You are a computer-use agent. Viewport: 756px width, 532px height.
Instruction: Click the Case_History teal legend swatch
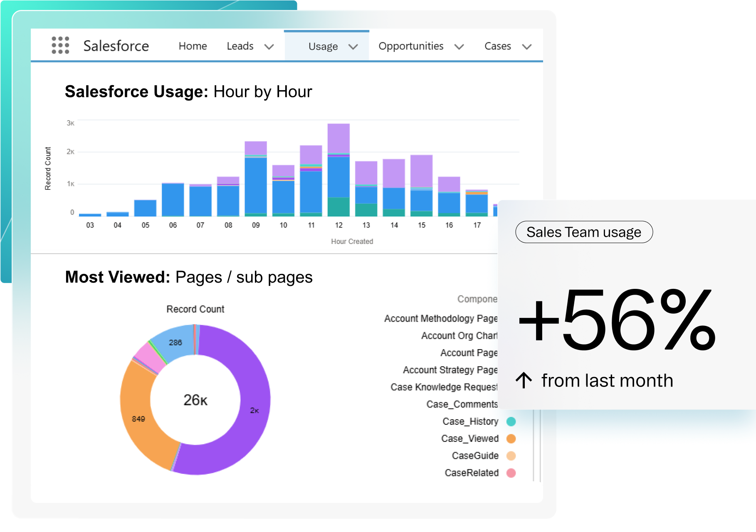click(x=511, y=421)
